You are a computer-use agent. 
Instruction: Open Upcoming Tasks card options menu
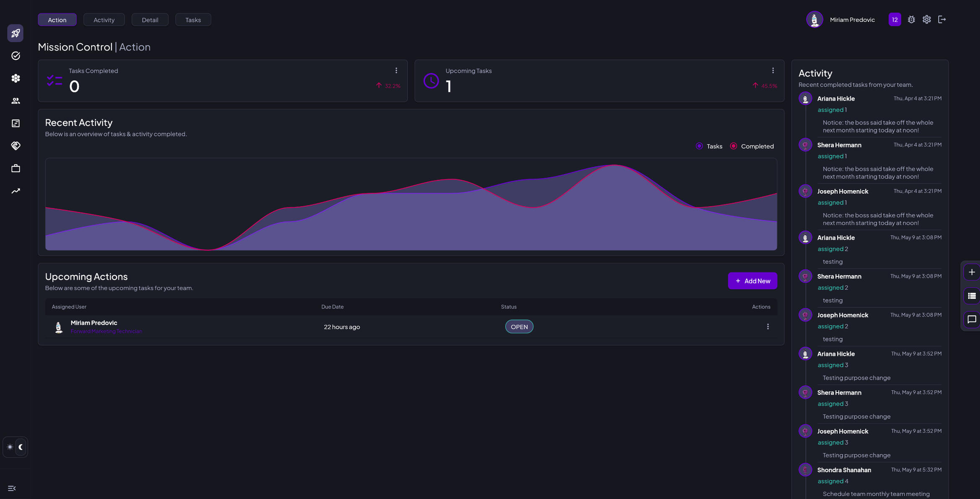coord(773,71)
